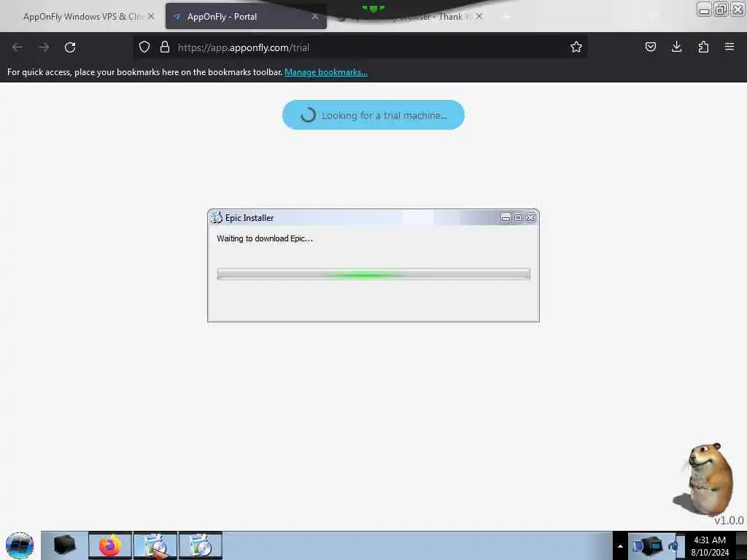Viewport: 747px width, 560px height.
Task: Open the Firefox application menu
Action: click(x=729, y=47)
